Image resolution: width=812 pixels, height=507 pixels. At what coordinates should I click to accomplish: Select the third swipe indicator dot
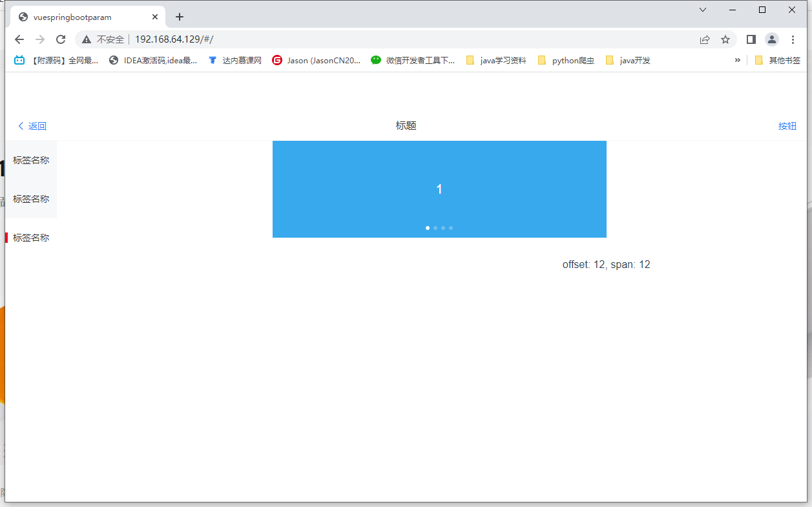(443, 228)
